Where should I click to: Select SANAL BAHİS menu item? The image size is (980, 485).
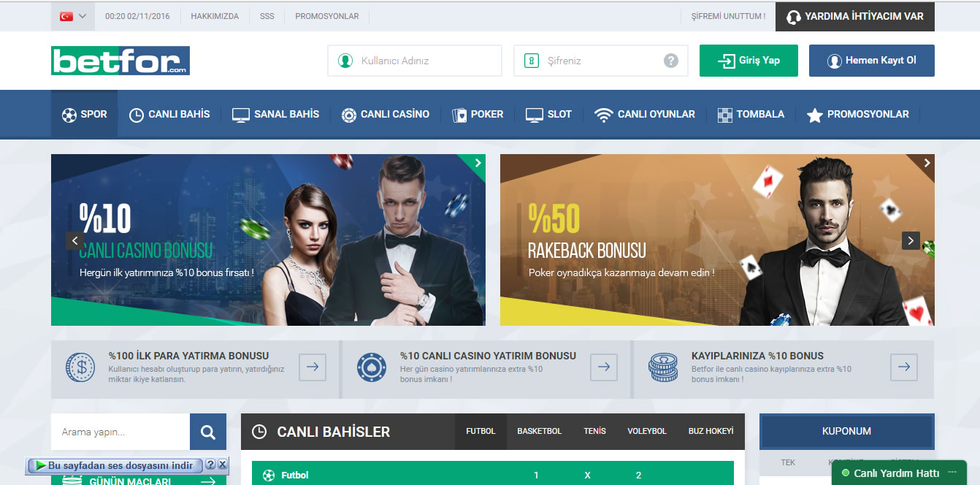click(x=275, y=114)
